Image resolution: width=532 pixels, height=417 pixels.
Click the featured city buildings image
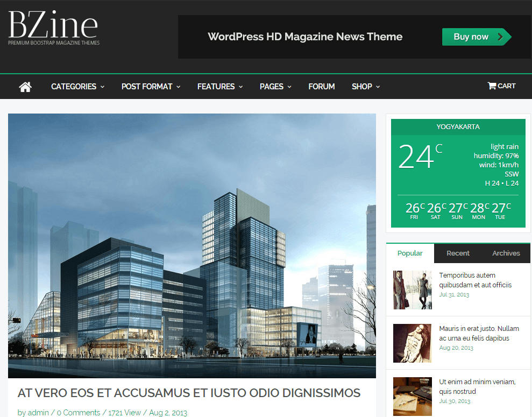coord(192,245)
